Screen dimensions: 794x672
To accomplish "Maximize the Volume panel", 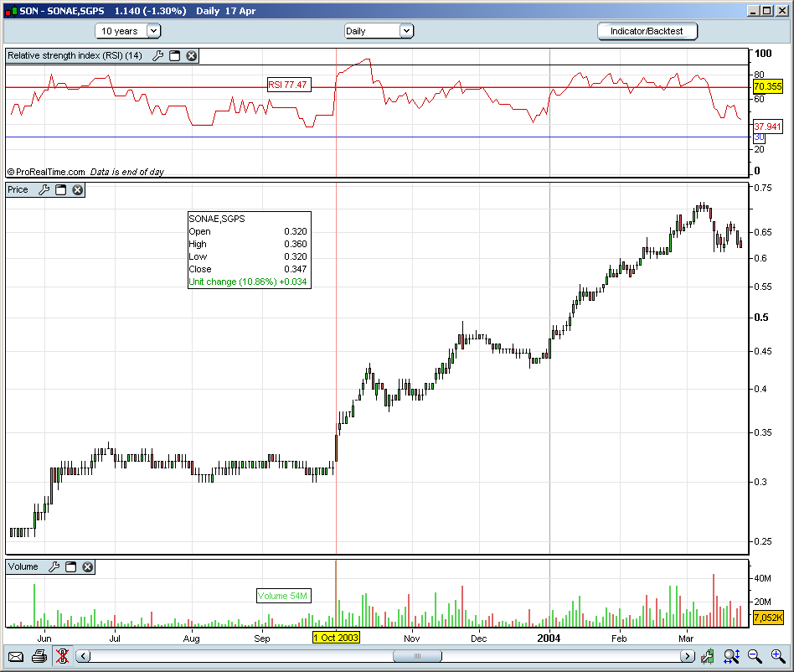I will [71, 566].
